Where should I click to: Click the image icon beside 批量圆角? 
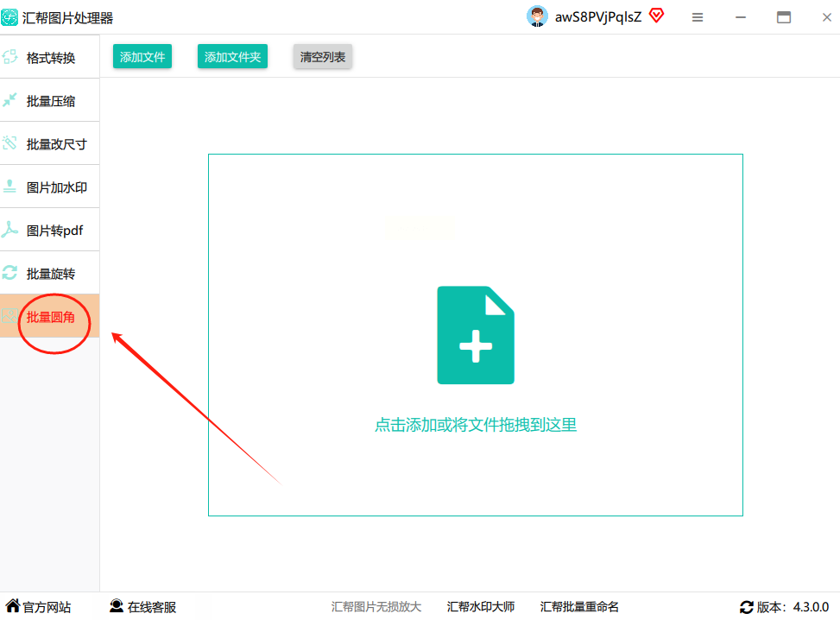tap(9, 316)
